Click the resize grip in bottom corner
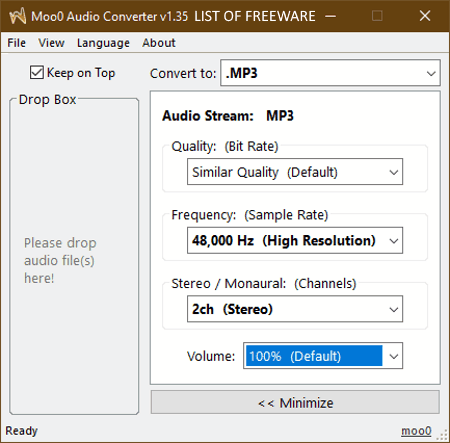This screenshot has width=450, height=443. (x=443, y=434)
